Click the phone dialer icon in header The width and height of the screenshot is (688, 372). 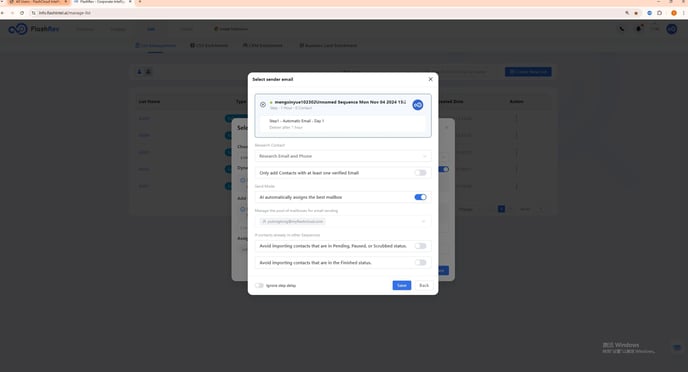(622, 29)
